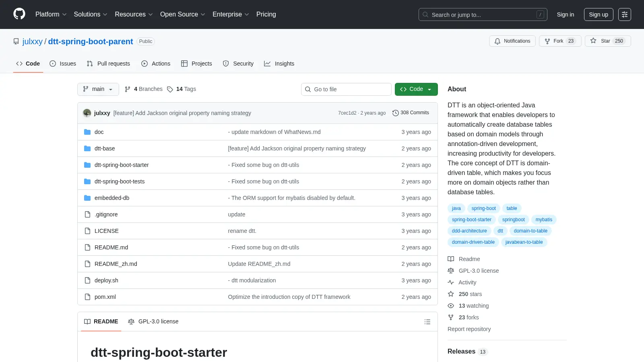The height and width of the screenshot is (362, 644).
Task: Open the README.md file
Action: coord(111,247)
